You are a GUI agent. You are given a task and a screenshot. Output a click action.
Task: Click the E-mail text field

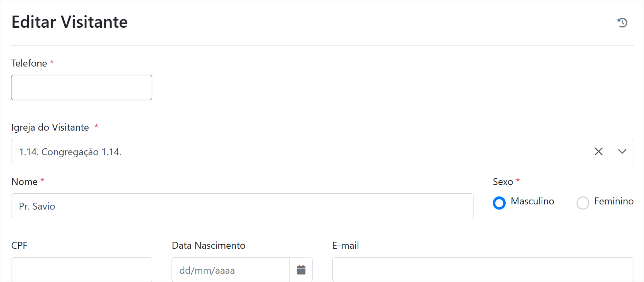[x=483, y=270]
